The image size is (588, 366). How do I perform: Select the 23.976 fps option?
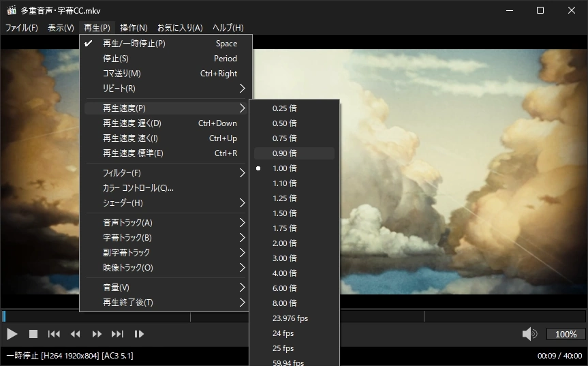coord(294,318)
